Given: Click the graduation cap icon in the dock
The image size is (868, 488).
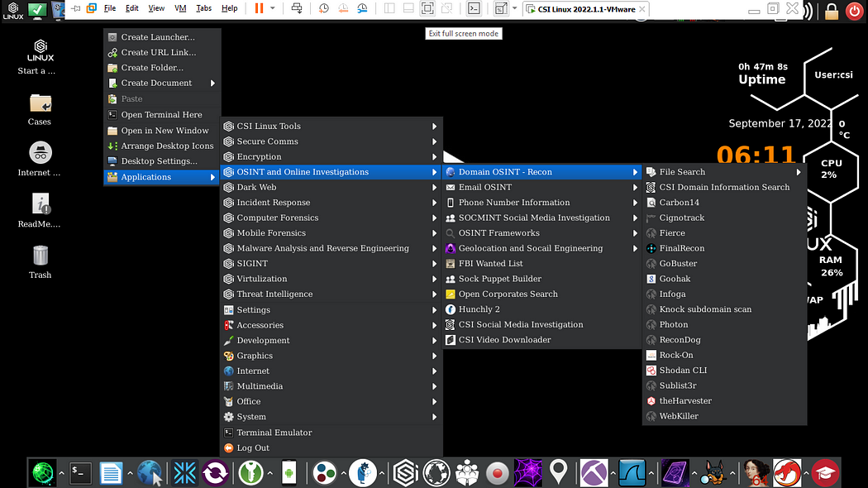Looking at the screenshot, I should coord(825,473).
